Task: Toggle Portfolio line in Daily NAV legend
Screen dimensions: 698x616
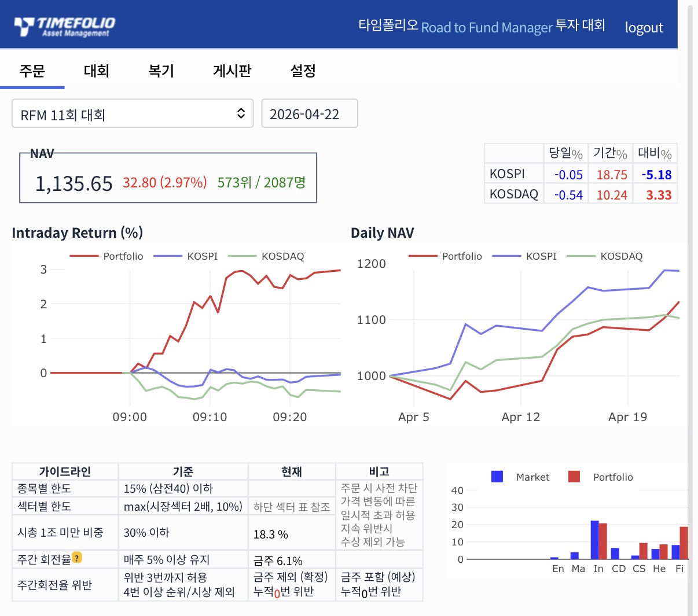Action: [446, 256]
